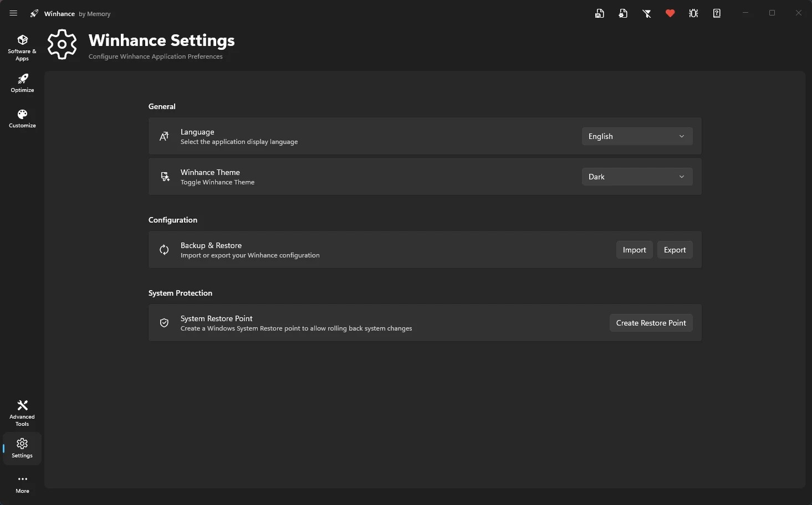Minimize the Winhance window

click(x=745, y=13)
